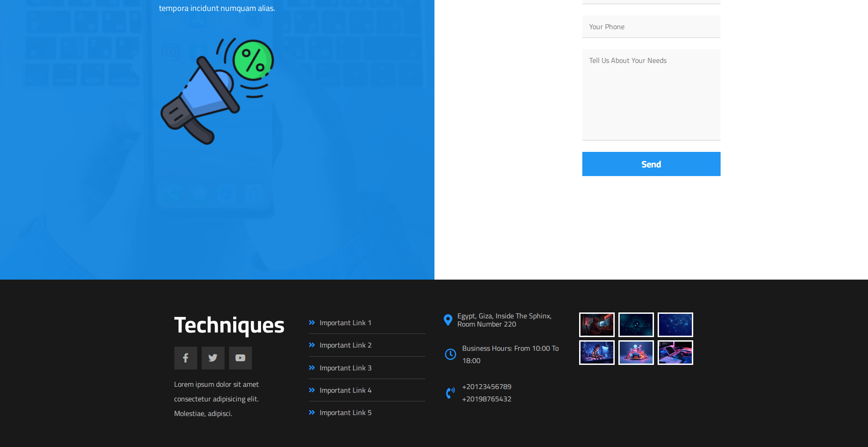Viewport: 868px width, 447px height.
Task: Visit Important Link 5
Action: click(345, 413)
